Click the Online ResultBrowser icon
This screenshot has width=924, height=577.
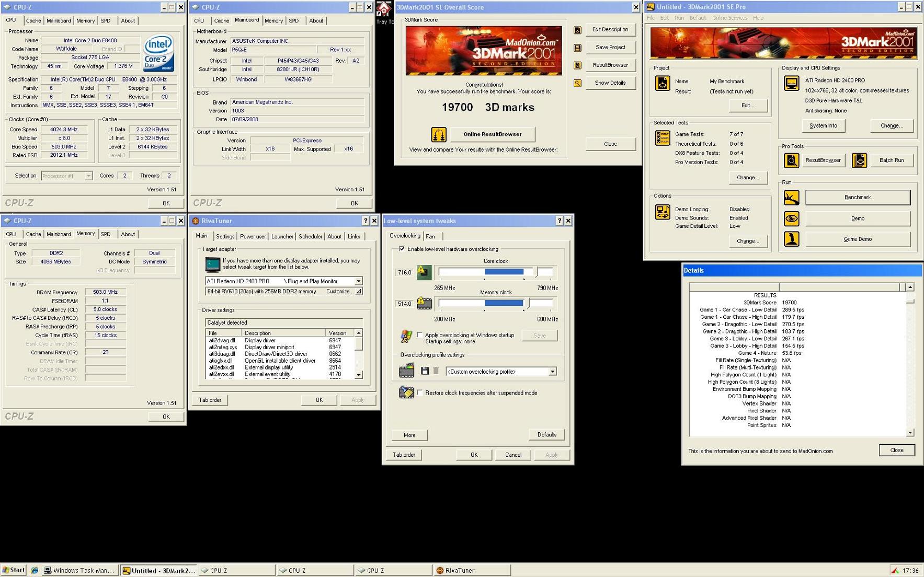(438, 134)
